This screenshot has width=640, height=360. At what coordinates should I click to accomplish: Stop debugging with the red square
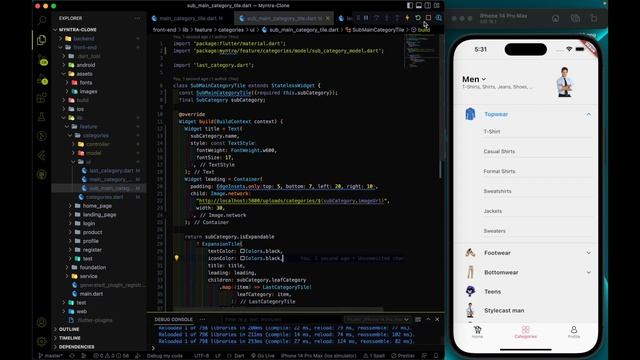pyautogui.click(x=428, y=18)
